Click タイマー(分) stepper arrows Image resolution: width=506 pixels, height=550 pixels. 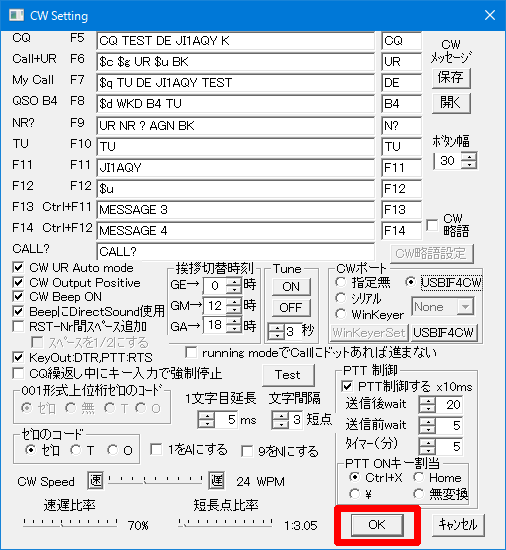pyautogui.click(x=427, y=447)
